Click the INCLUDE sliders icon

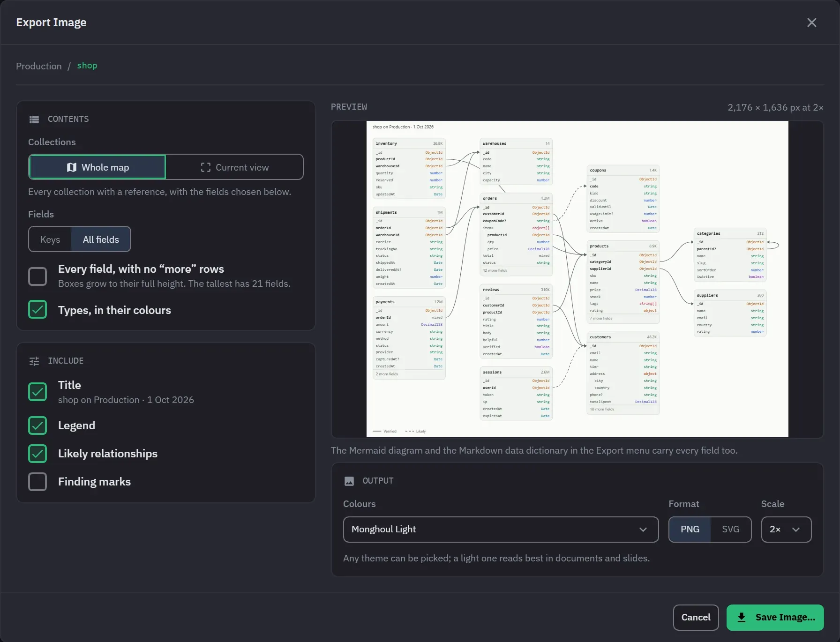pos(34,361)
